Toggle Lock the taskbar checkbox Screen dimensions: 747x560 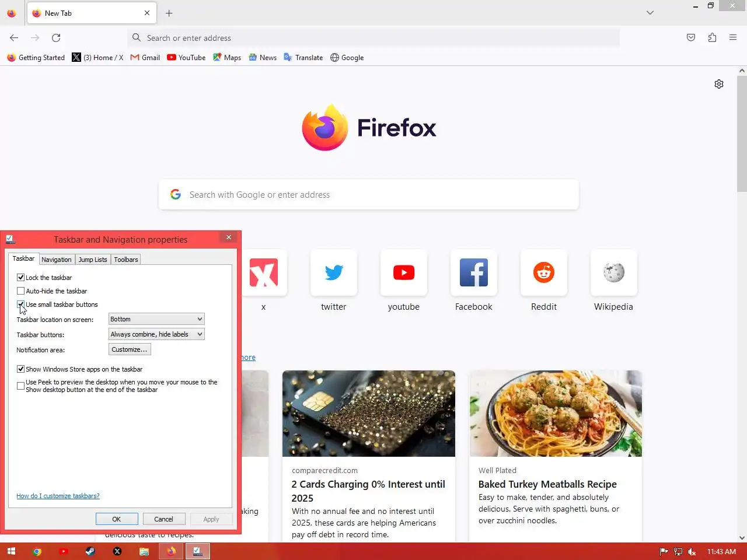coord(21,278)
